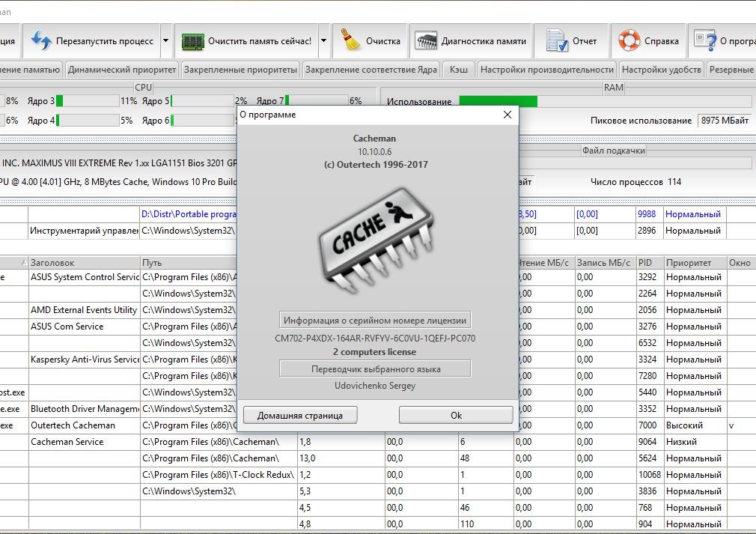
Task: Switch to Динамический приоритет tab
Action: (x=121, y=70)
